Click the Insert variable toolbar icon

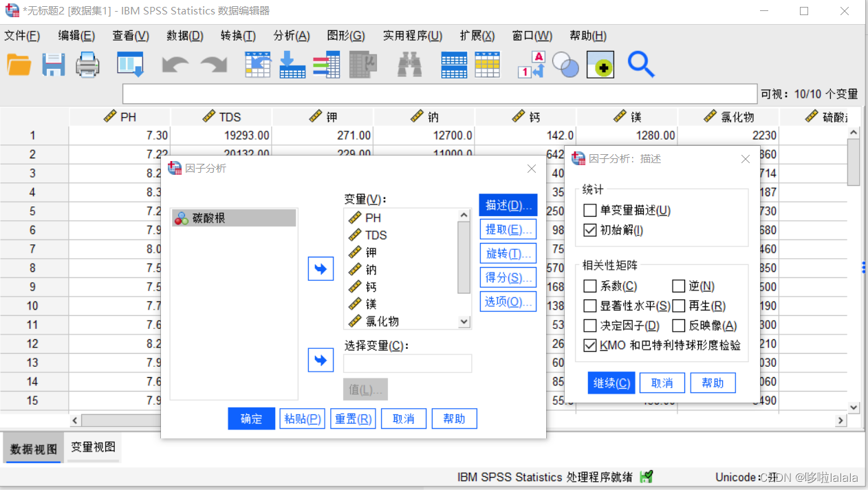click(x=488, y=65)
